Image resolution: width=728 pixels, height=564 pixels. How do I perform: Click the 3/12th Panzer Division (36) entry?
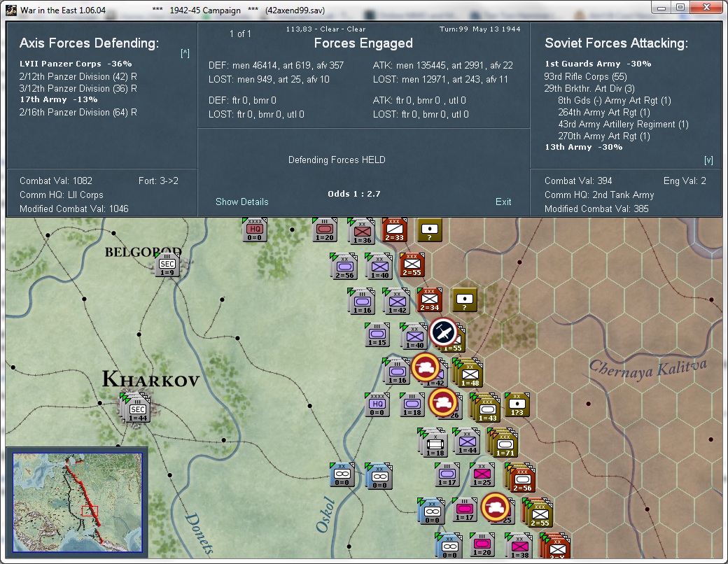(x=78, y=89)
